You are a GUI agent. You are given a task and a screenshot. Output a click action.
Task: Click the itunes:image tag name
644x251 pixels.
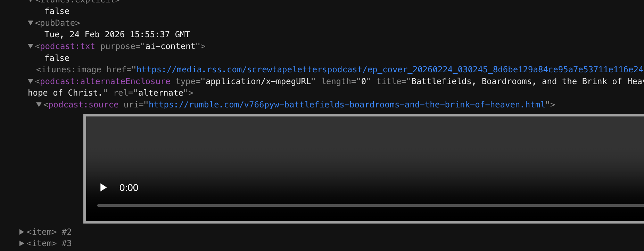click(x=71, y=70)
